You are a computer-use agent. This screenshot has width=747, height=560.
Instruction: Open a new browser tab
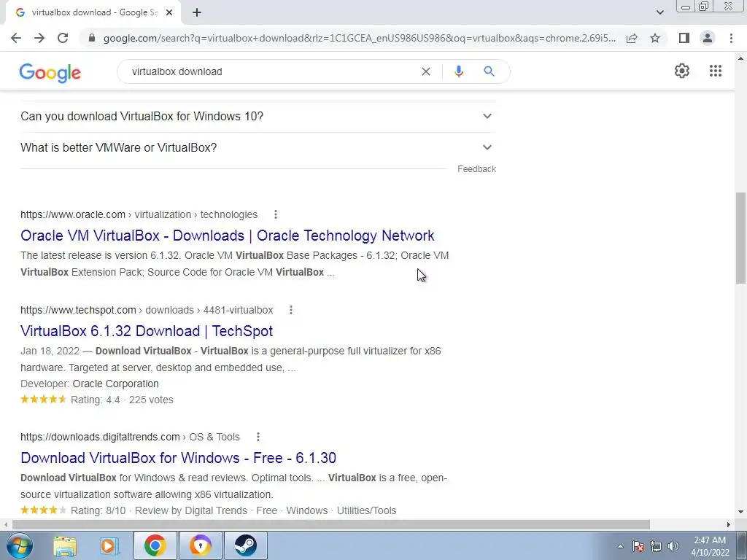197,12
